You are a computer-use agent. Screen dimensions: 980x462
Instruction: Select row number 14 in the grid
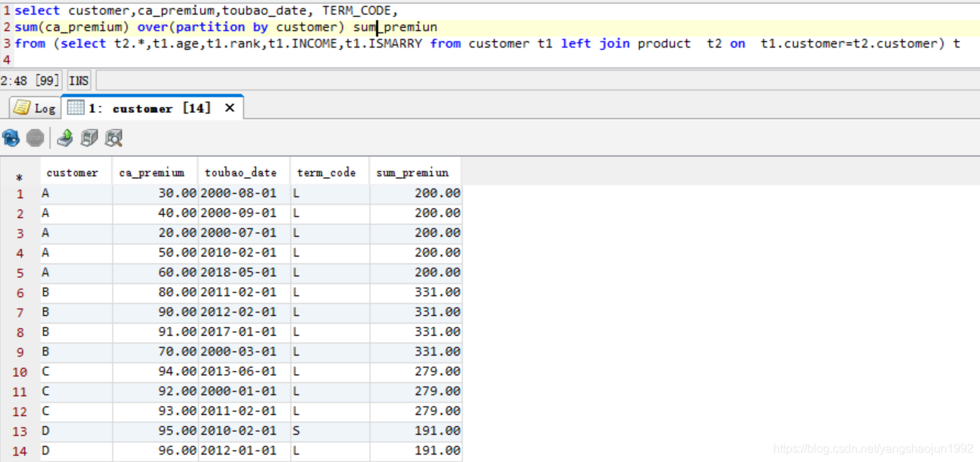(x=20, y=451)
